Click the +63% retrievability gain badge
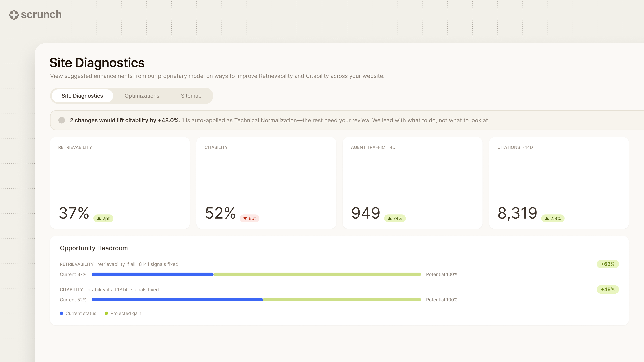 tap(608, 264)
